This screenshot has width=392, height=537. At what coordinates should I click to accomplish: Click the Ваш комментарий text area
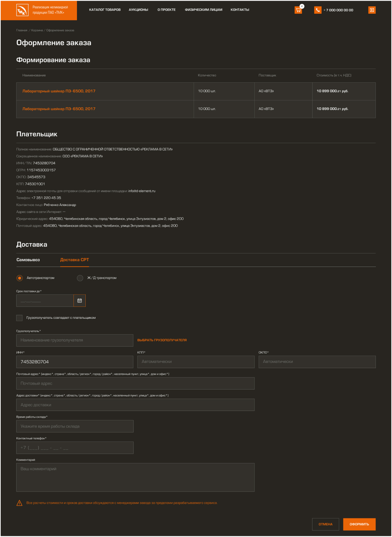[135, 477]
